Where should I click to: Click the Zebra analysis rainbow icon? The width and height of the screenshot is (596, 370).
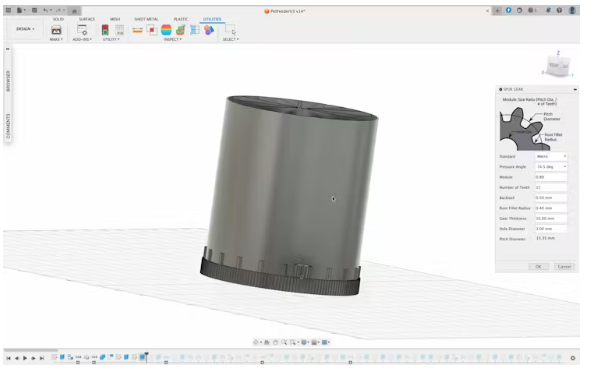pyautogui.click(x=166, y=30)
